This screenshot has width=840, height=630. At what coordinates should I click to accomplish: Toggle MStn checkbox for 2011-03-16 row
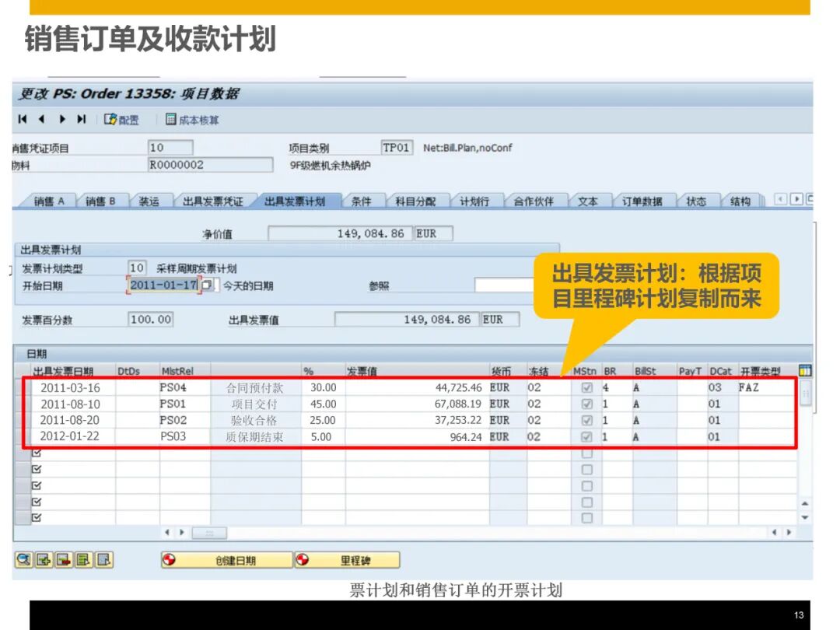pyautogui.click(x=587, y=387)
